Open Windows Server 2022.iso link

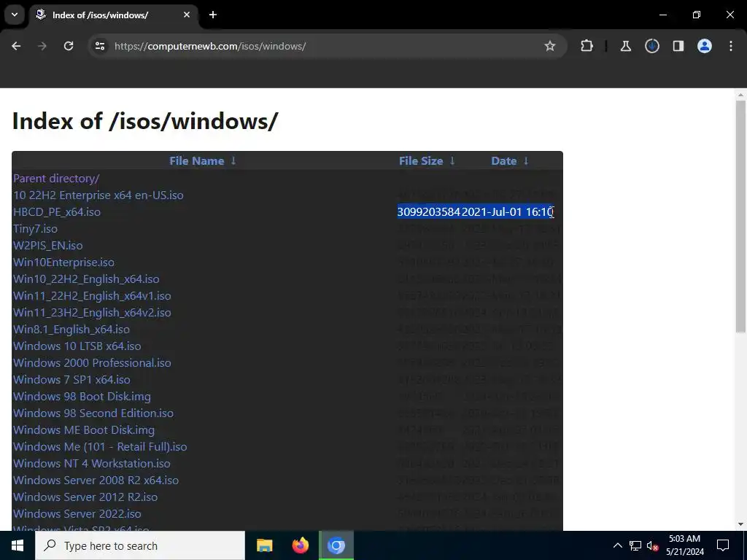click(x=77, y=514)
